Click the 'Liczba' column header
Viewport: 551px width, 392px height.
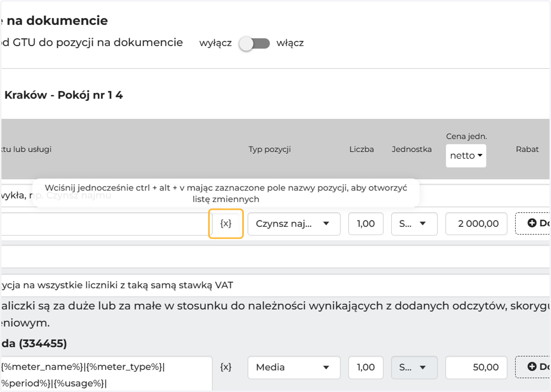pyautogui.click(x=361, y=149)
